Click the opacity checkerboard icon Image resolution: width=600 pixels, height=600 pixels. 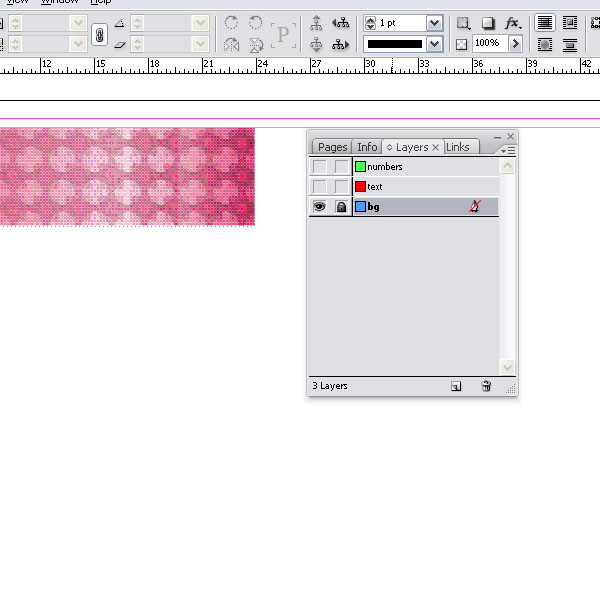pos(461,45)
